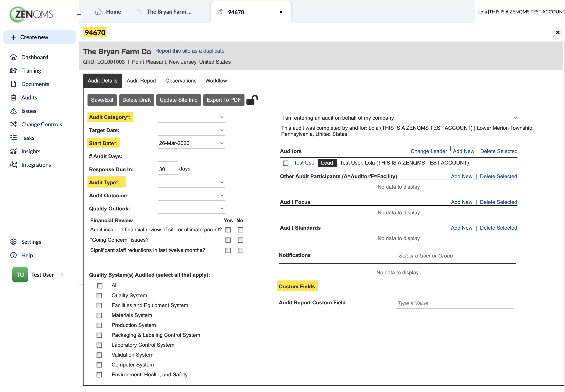This screenshot has width=565, height=392.
Task: Click the Delete Draft button
Action: (136, 100)
